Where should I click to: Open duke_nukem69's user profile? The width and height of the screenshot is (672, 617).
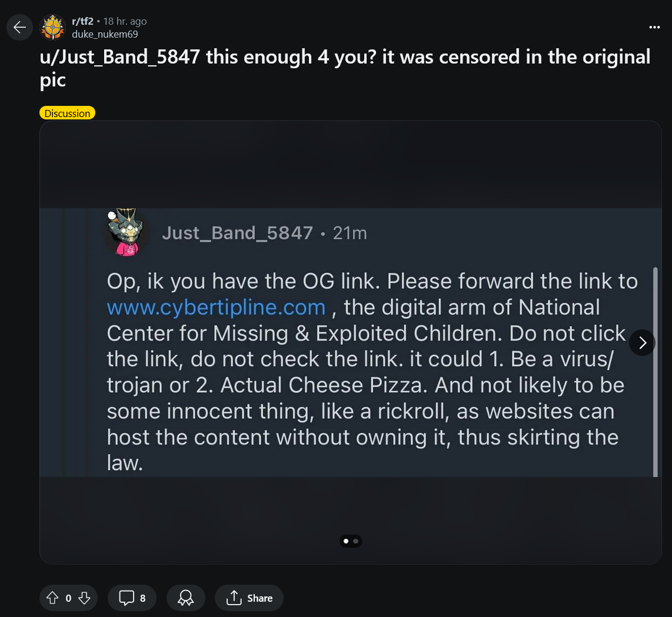[105, 34]
